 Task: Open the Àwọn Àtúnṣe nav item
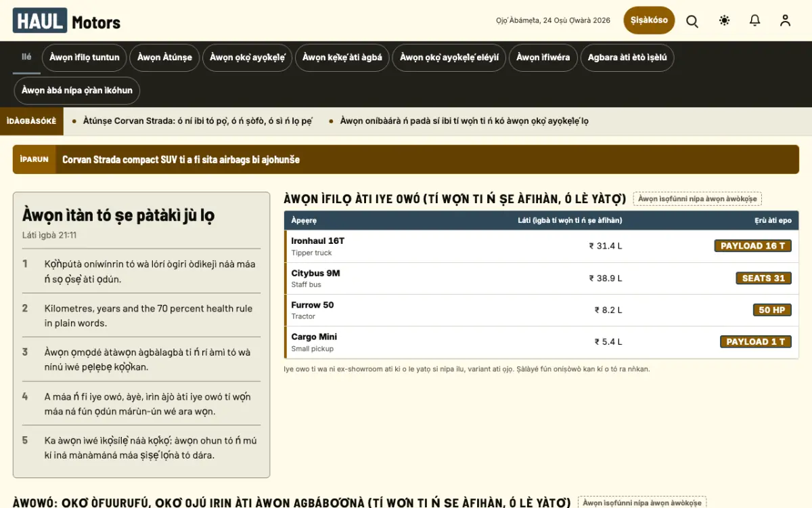(164, 58)
